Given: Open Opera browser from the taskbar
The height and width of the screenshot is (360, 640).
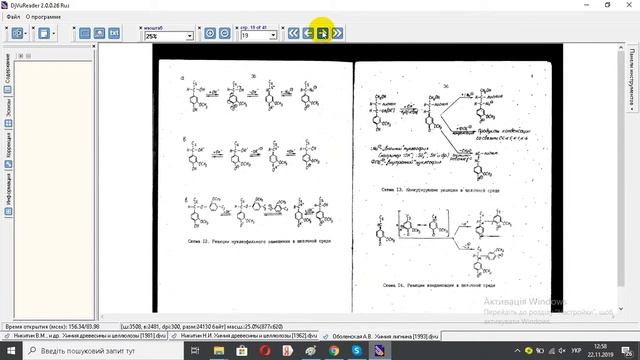Looking at the screenshot, I should coord(264,351).
